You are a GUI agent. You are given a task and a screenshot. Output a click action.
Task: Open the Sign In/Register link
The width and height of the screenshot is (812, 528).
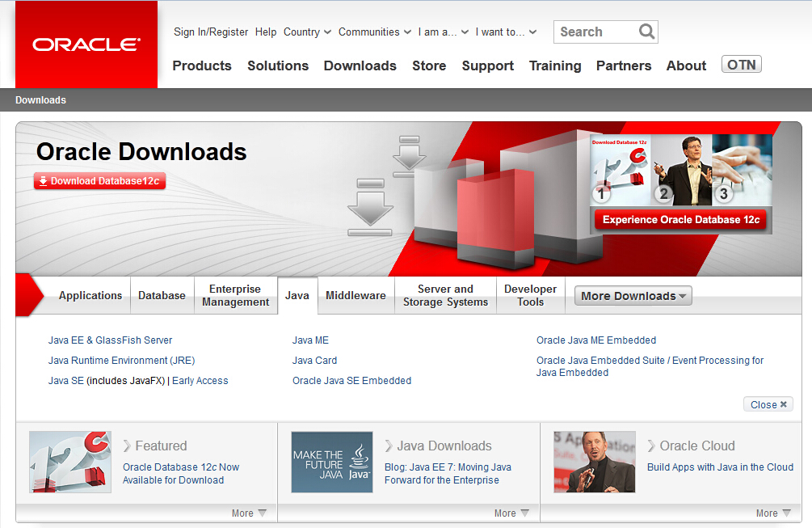211,32
